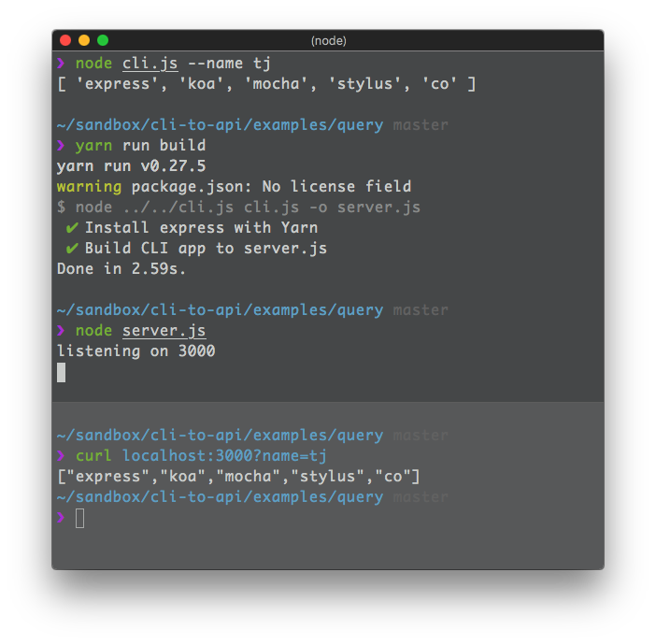Click the 'listening on 3000' output line
This screenshot has width=656, height=644.
tap(136, 351)
